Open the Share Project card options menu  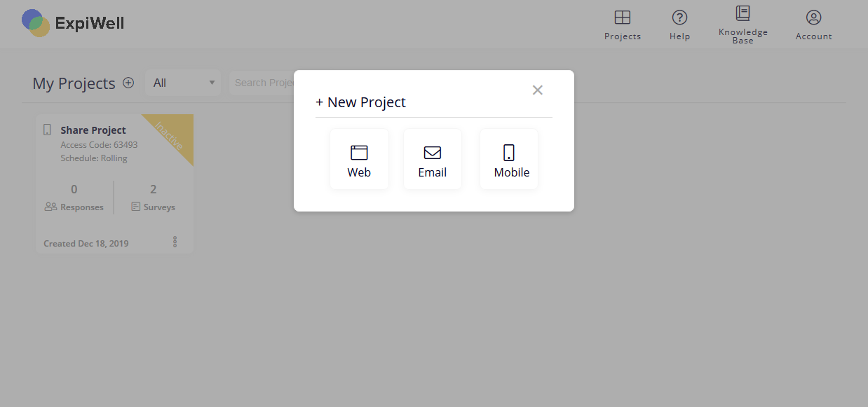pos(175,242)
